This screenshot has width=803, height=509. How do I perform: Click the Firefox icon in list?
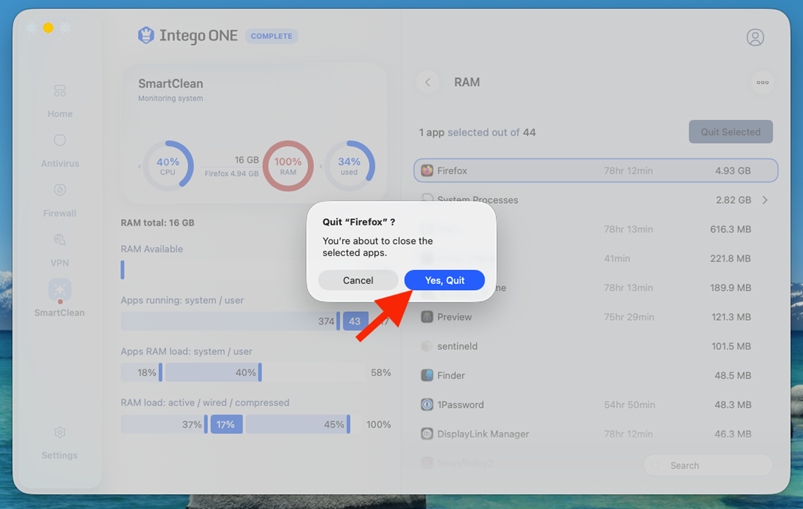point(427,171)
